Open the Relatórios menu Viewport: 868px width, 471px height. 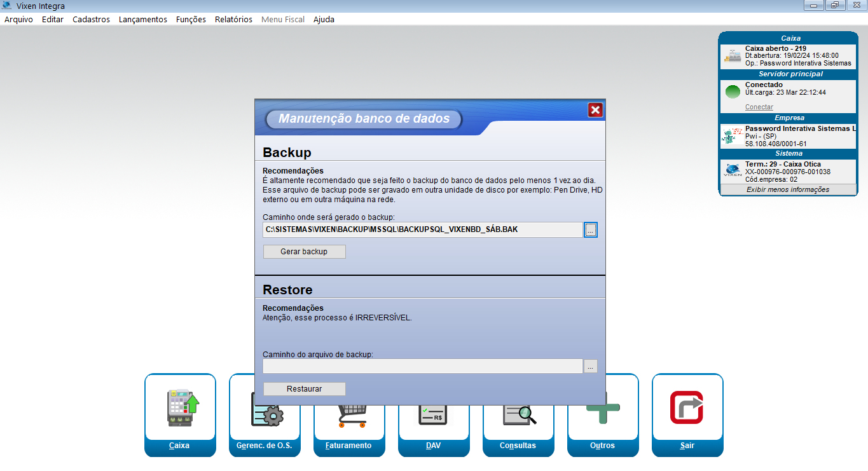pyautogui.click(x=233, y=20)
